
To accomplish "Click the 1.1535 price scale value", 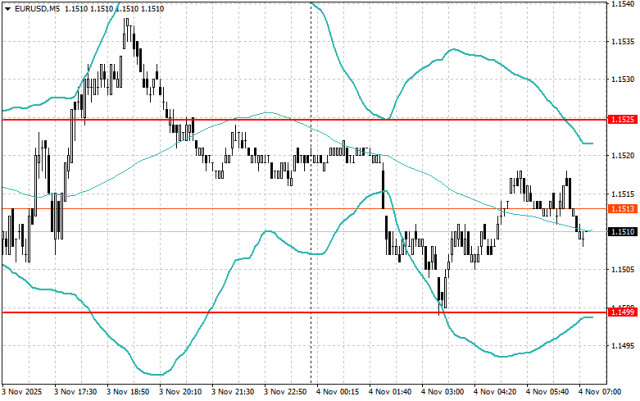I will pos(622,41).
